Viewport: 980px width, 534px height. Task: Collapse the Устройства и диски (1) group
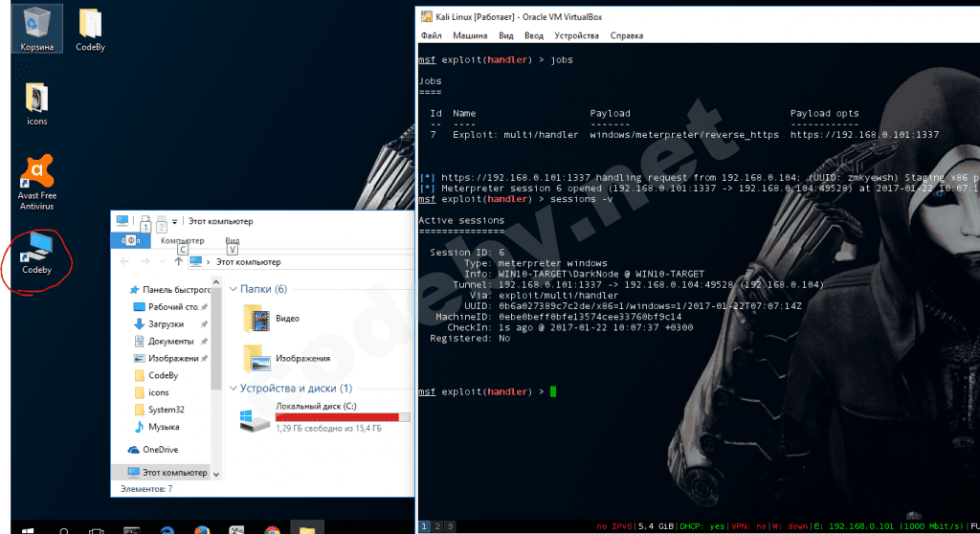[x=234, y=389]
